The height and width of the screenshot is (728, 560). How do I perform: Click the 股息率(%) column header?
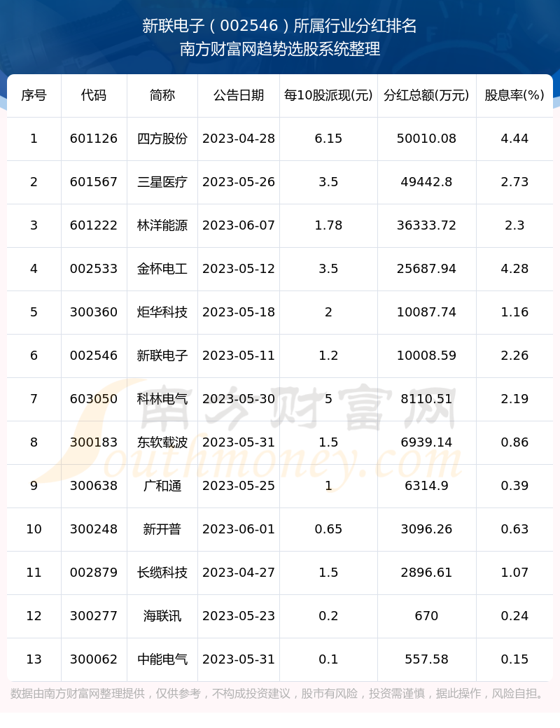[514, 95]
